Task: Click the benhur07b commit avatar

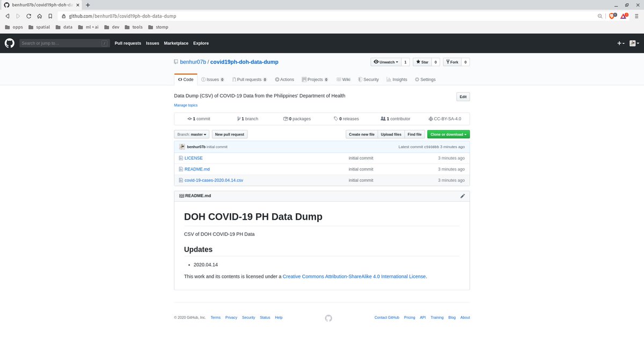Action: coord(182,147)
